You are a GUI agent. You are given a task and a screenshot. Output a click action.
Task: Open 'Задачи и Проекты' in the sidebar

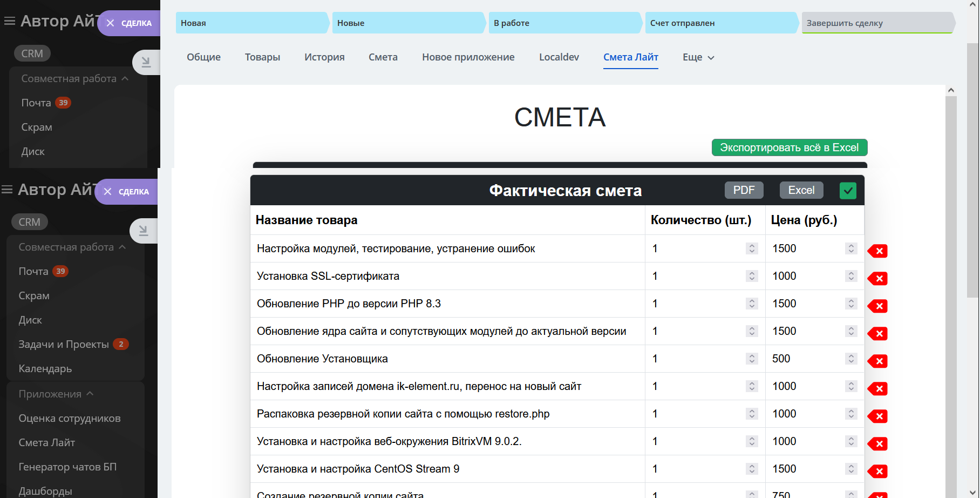click(x=64, y=344)
